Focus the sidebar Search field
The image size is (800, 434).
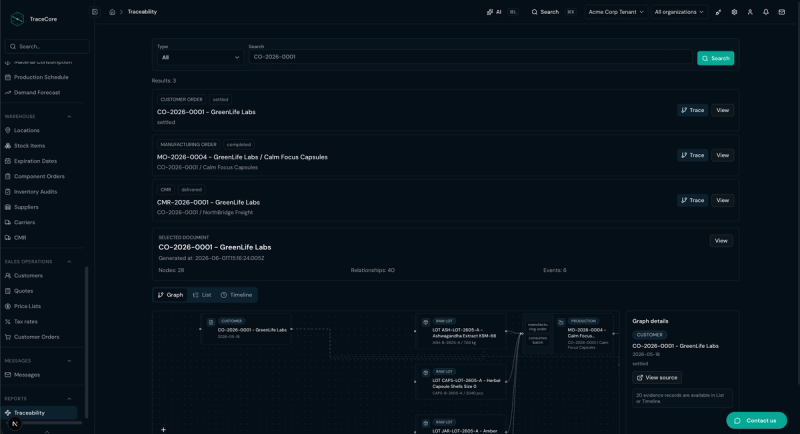coord(47,46)
